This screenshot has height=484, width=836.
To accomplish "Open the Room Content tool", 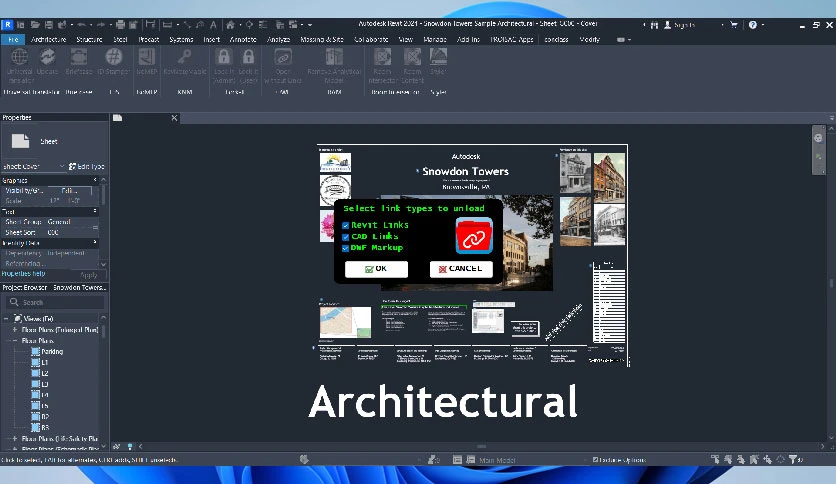I will pos(412,57).
